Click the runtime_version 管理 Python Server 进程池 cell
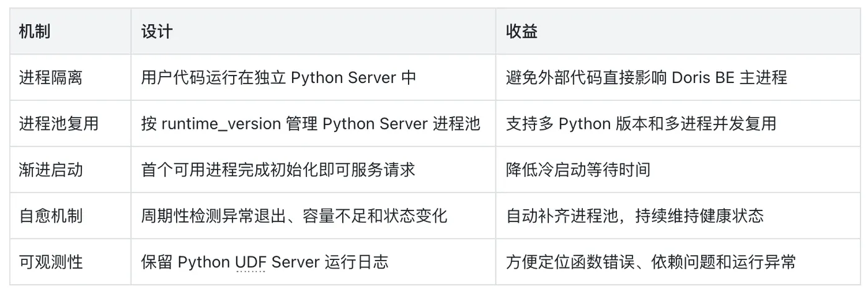This screenshot has width=868, height=294. 313,123
